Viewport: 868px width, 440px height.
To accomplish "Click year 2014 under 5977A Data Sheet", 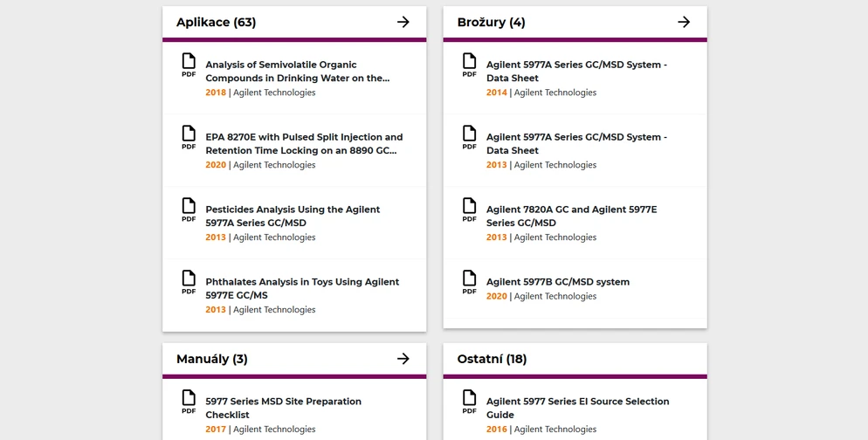I will click(x=497, y=93).
